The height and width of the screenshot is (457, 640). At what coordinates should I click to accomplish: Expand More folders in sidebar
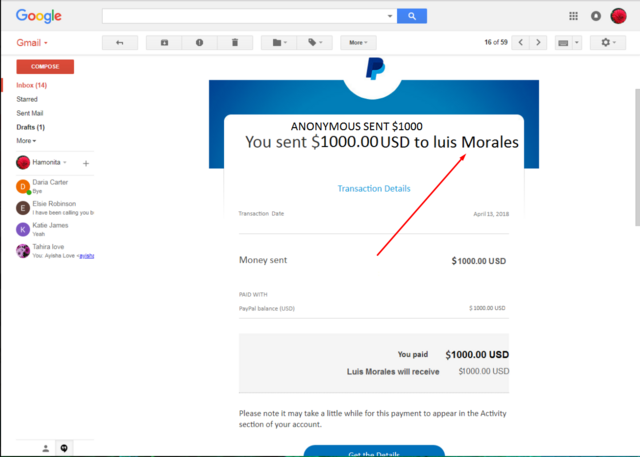(x=26, y=141)
